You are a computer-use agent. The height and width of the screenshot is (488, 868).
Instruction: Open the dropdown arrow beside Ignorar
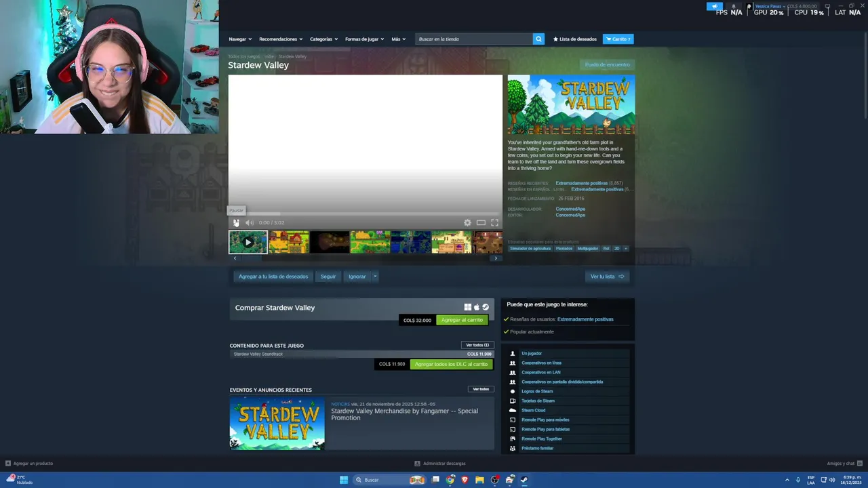click(x=375, y=277)
